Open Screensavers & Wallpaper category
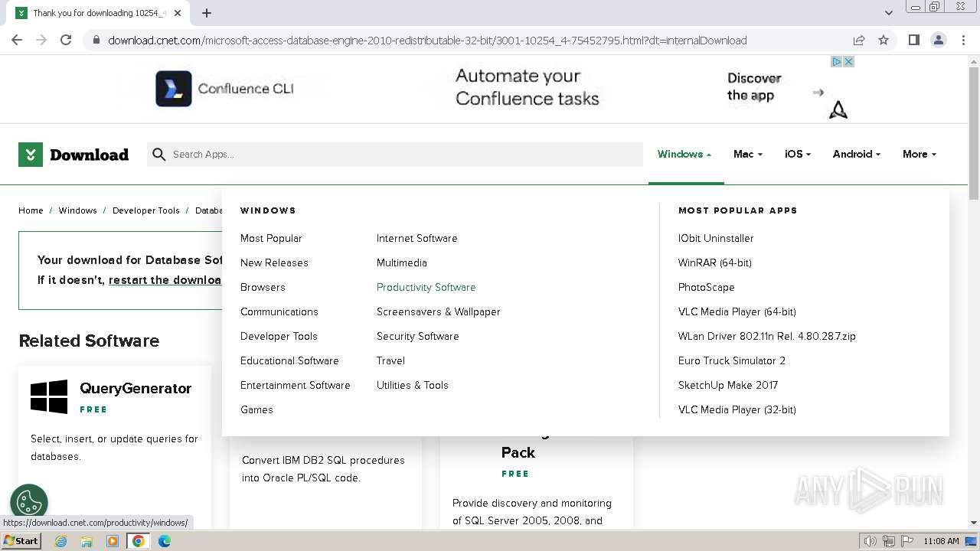This screenshot has height=551, width=980. click(439, 312)
